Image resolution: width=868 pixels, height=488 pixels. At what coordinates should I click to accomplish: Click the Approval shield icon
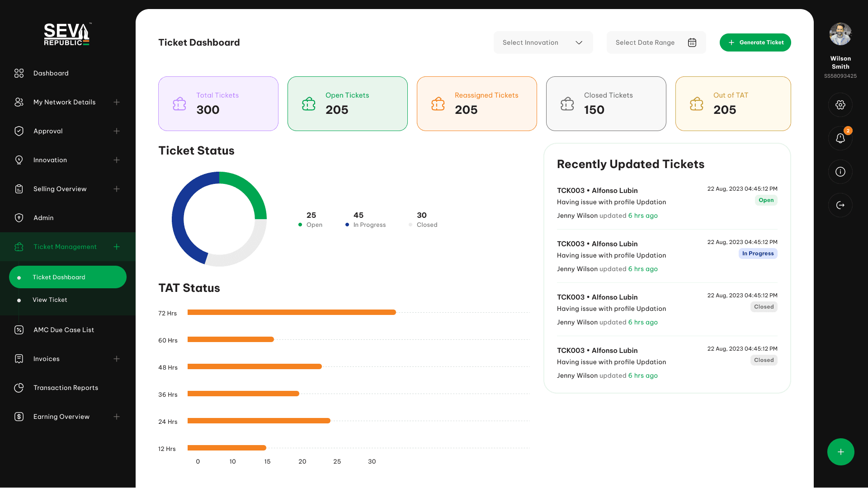[x=19, y=131]
